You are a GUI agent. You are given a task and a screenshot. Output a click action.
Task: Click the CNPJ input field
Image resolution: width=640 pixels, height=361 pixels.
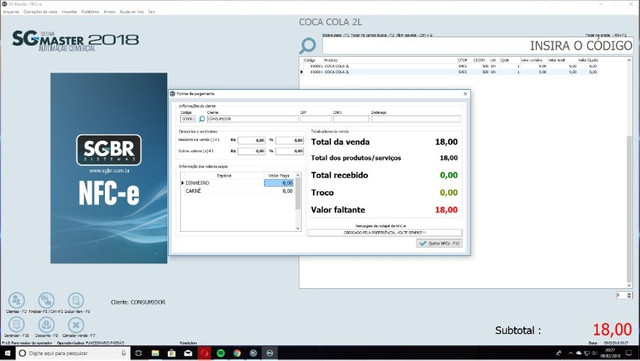pyautogui.click(x=351, y=119)
